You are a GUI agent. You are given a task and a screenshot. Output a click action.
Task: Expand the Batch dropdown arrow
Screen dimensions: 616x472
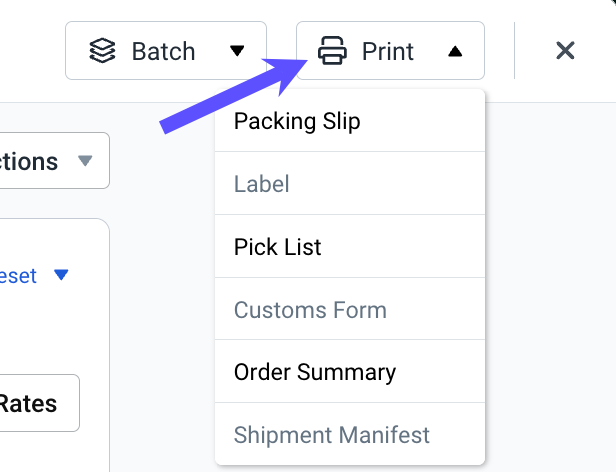237,51
